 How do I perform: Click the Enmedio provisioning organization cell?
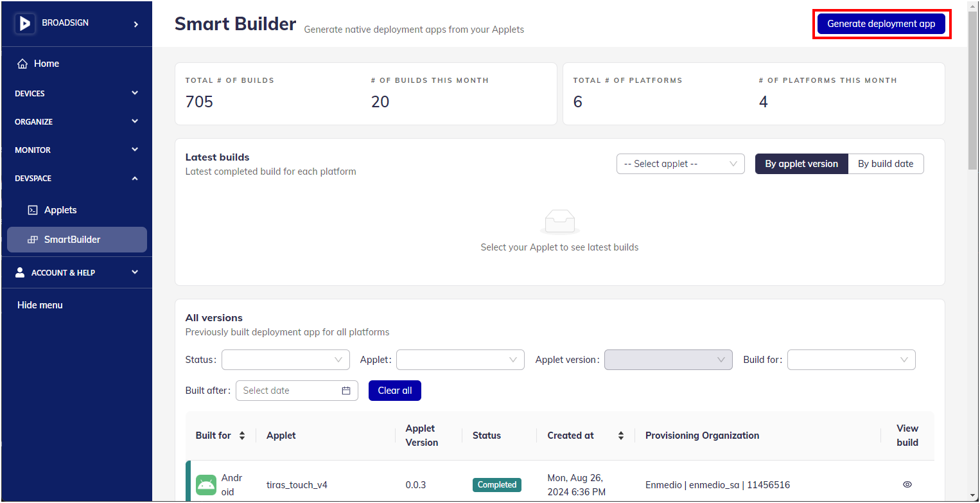pos(717,485)
